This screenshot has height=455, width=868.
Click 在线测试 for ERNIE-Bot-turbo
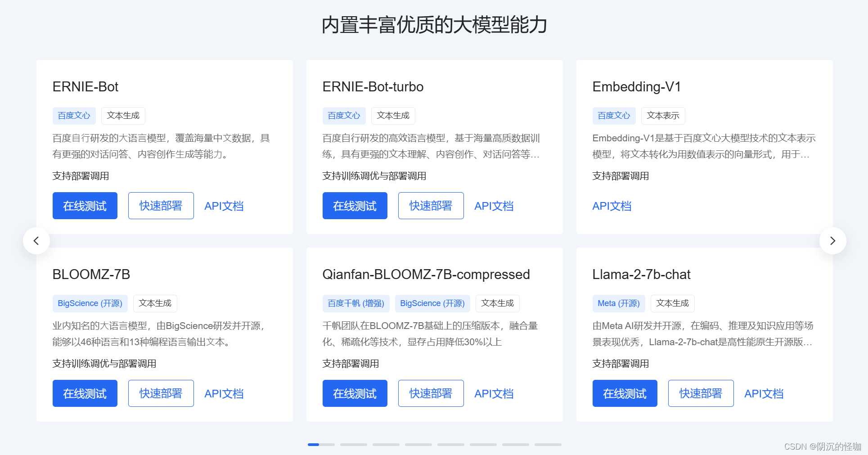coord(355,206)
